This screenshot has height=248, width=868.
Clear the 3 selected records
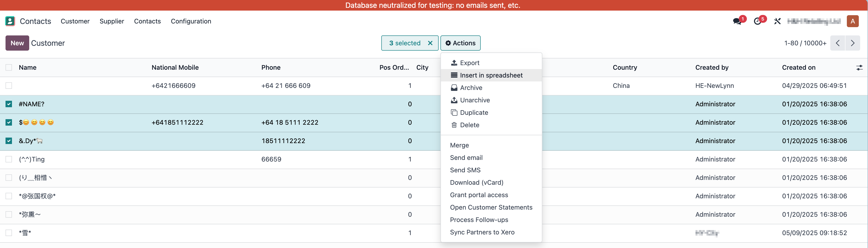[x=430, y=43]
